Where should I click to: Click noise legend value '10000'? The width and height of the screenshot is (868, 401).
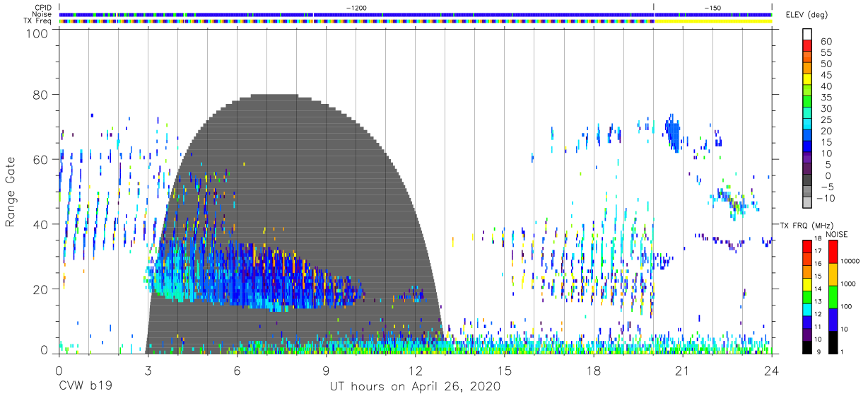tap(852, 262)
